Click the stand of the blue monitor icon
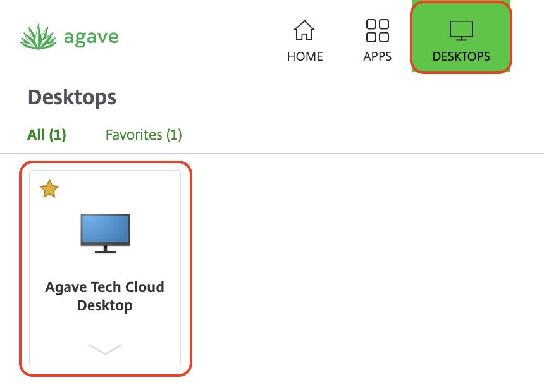This screenshot has width=544, height=392. tap(105, 250)
